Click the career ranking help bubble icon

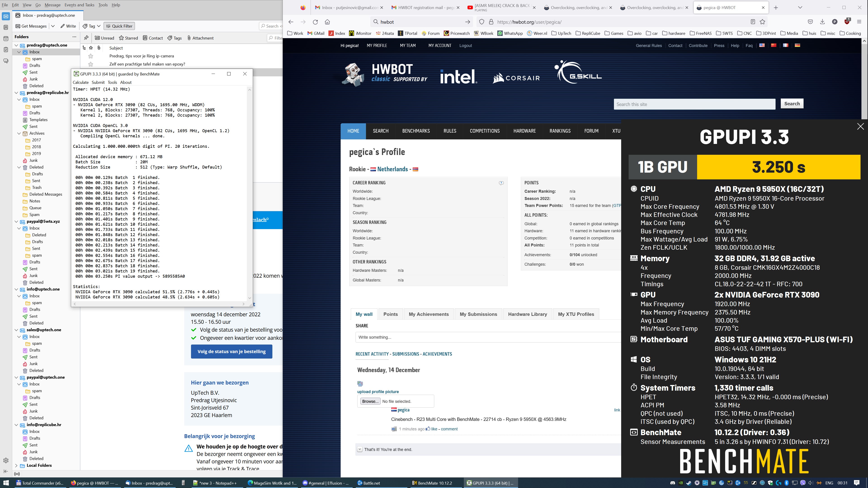point(501,183)
